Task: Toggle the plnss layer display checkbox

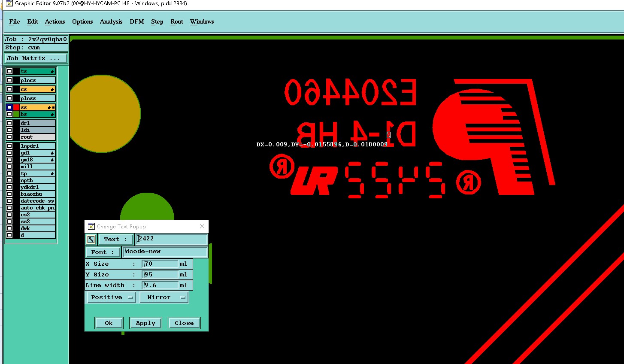Action: tap(9, 98)
